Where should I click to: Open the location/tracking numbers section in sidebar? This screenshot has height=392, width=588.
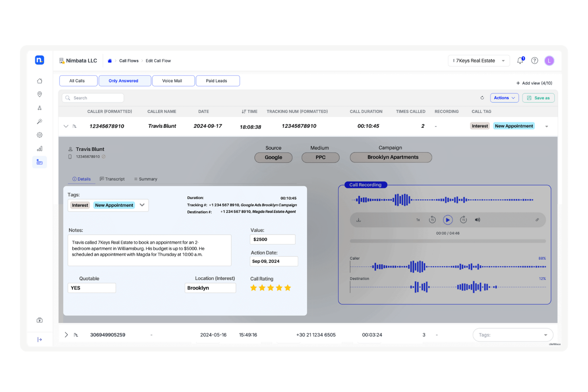pos(39,94)
